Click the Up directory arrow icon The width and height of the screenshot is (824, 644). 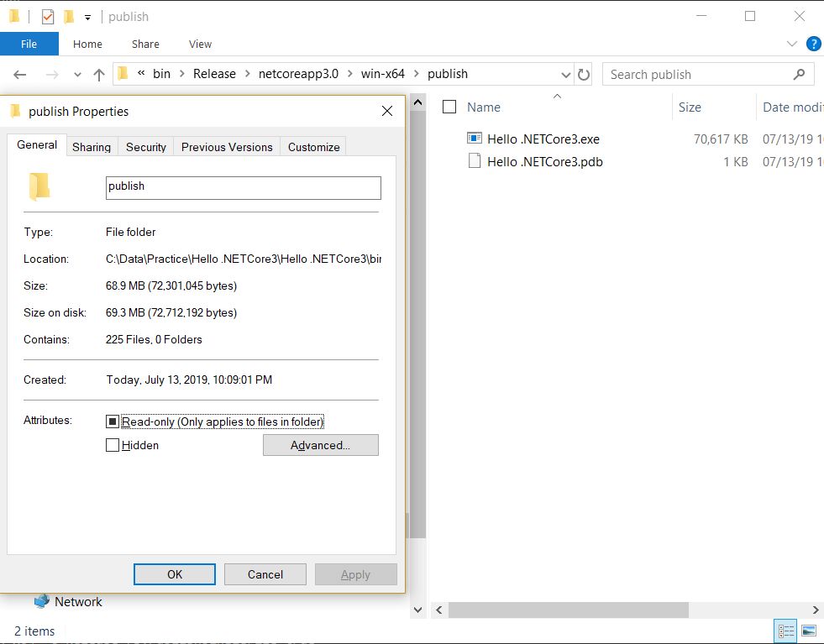pyautogui.click(x=99, y=74)
